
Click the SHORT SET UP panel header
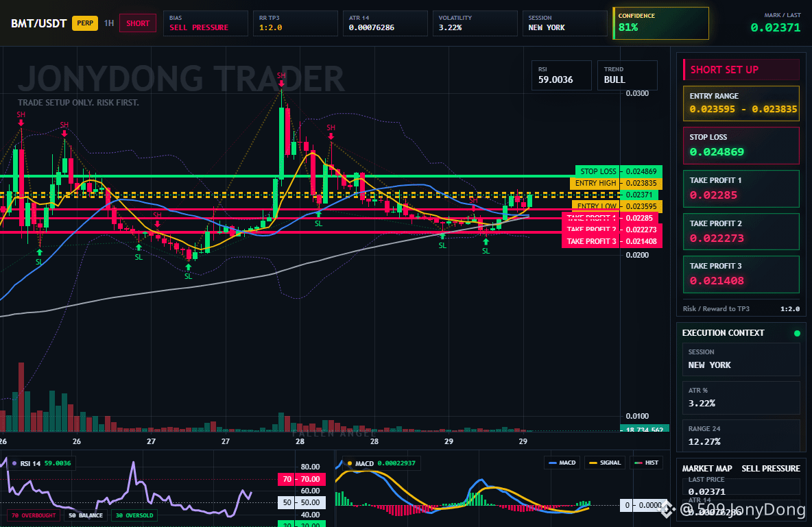click(741, 70)
